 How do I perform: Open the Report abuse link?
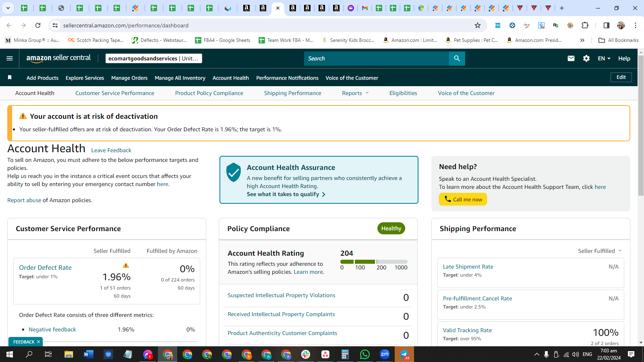[x=24, y=200]
